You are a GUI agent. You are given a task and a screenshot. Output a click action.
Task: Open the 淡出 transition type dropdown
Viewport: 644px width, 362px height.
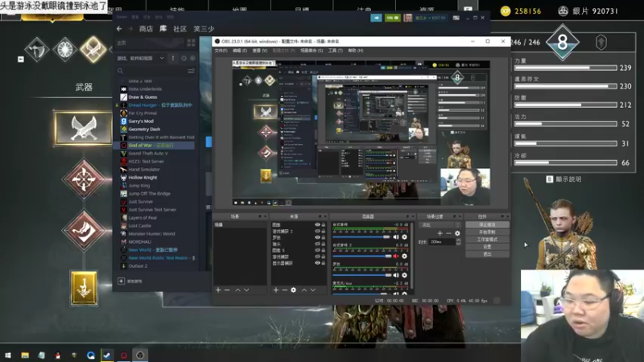point(440,225)
